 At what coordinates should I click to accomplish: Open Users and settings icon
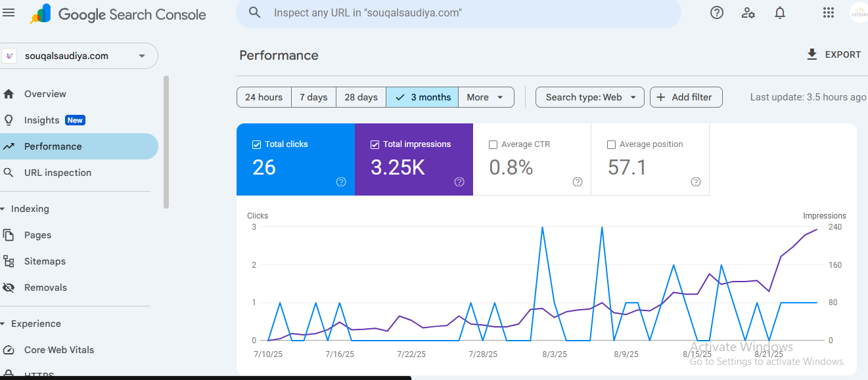pos(748,12)
